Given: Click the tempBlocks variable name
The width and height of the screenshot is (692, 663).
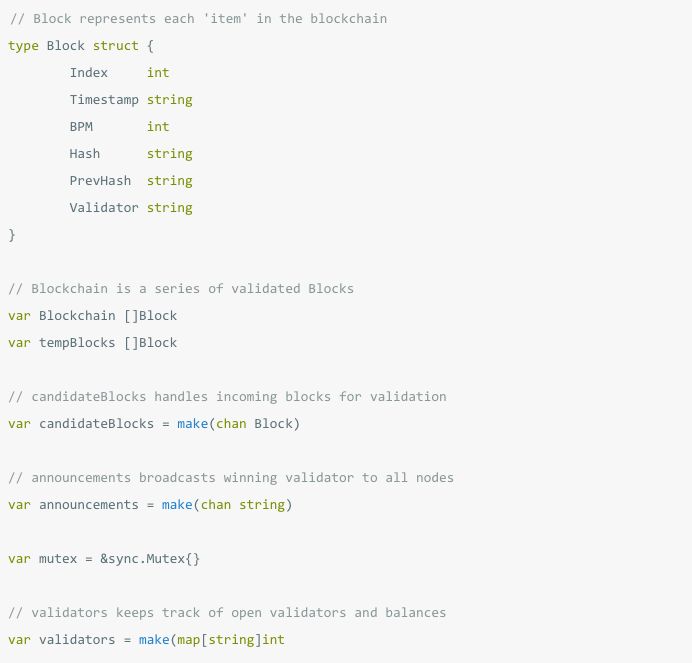Looking at the screenshot, I should [x=77, y=343].
